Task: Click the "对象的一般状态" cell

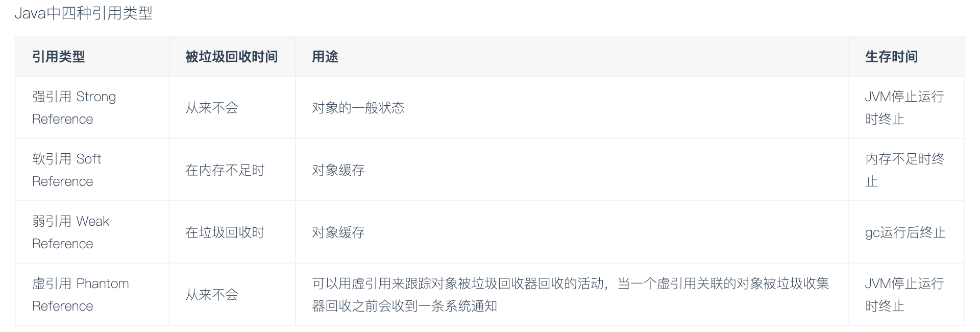Action: pyautogui.click(x=358, y=108)
